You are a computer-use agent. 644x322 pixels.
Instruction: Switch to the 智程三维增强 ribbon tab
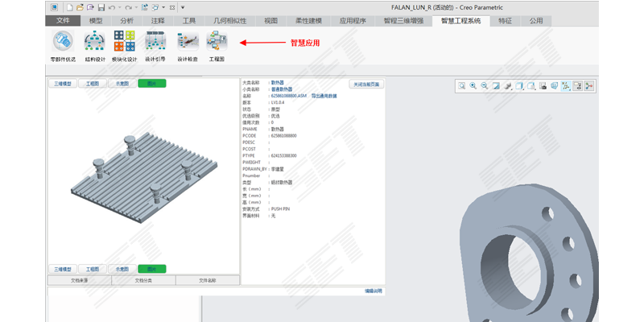(x=403, y=21)
